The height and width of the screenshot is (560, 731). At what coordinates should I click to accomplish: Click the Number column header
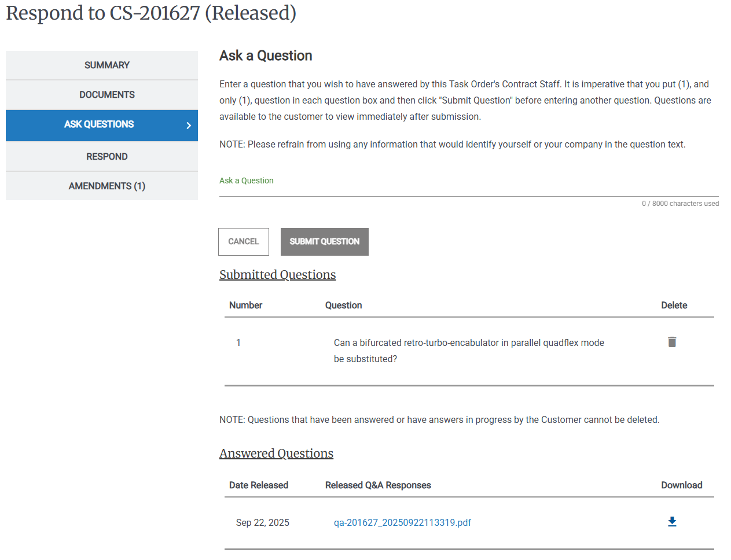point(245,305)
